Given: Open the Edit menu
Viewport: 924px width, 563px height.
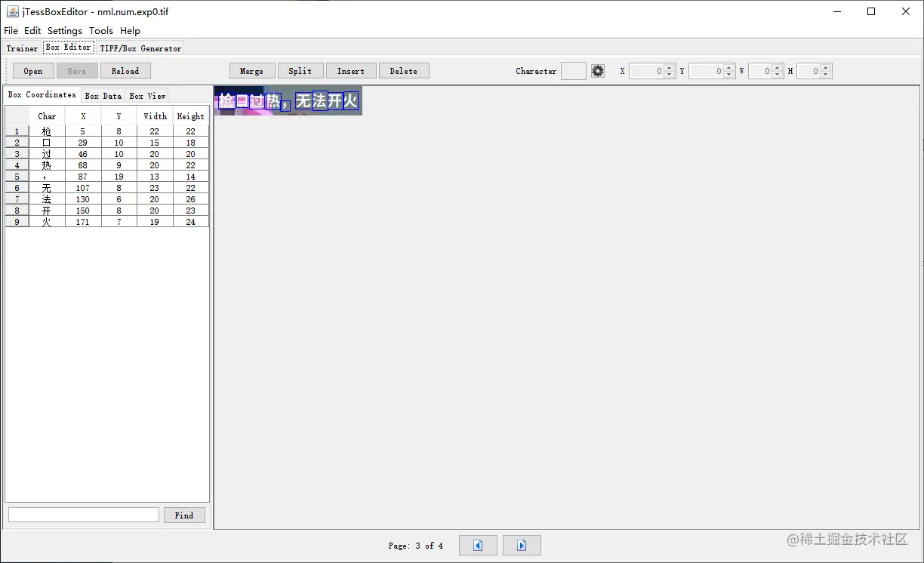Looking at the screenshot, I should pos(32,31).
